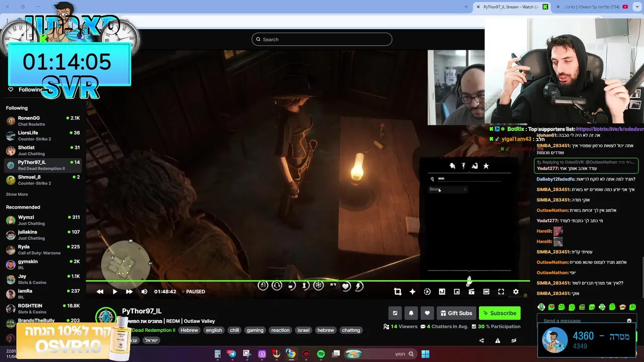Open LiorsLife channel in Following list
644x362 pixels.
[x=43, y=136]
